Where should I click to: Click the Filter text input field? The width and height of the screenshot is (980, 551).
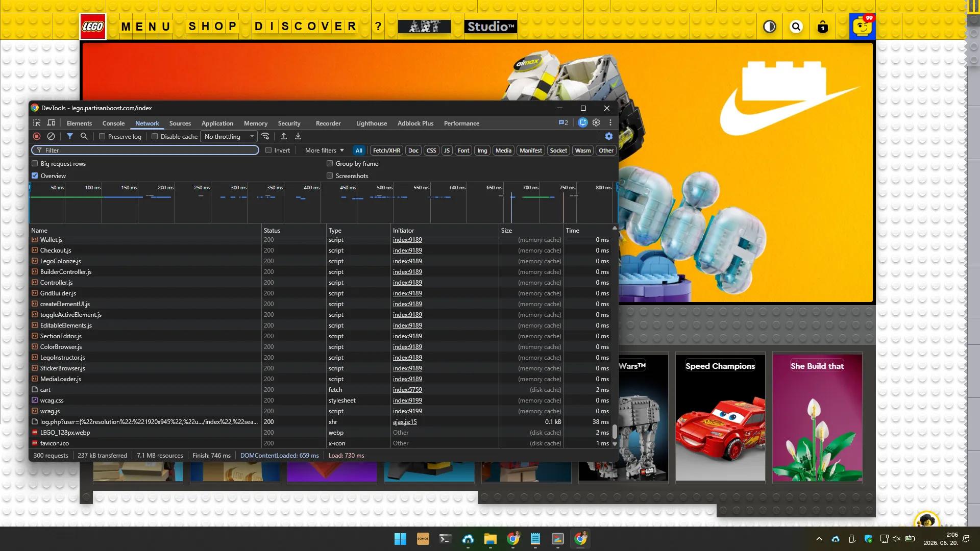click(x=145, y=150)
